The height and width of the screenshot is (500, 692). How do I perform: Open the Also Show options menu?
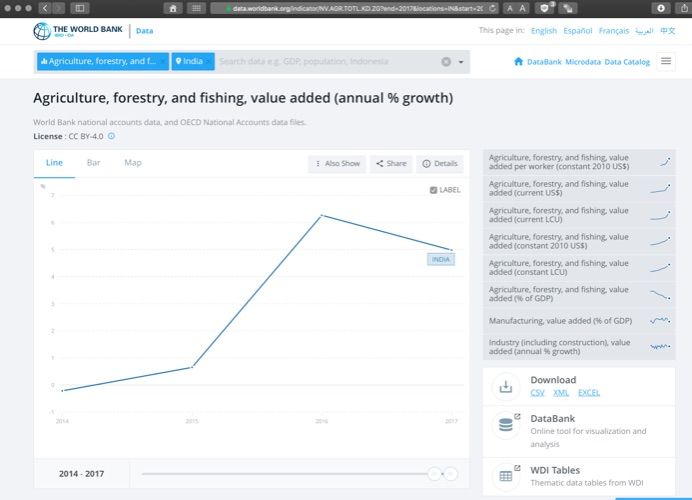click(x=337, y=163)
